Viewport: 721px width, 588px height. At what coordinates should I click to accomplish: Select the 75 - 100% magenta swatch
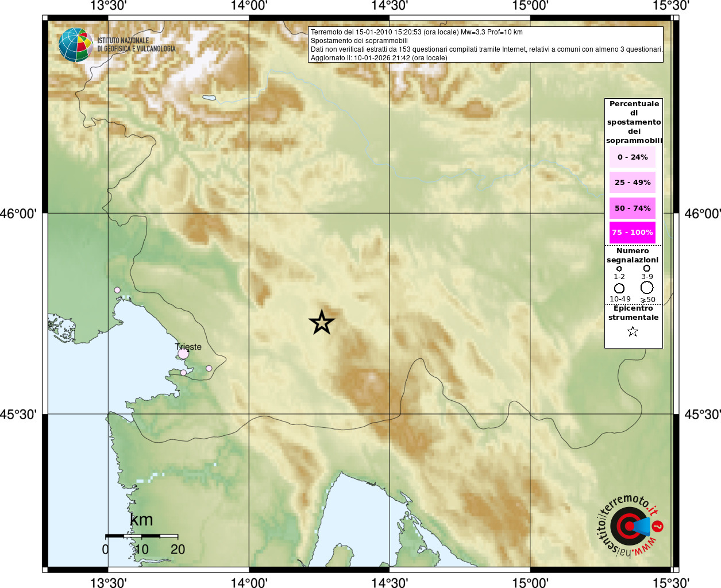(x=633, y=233)
